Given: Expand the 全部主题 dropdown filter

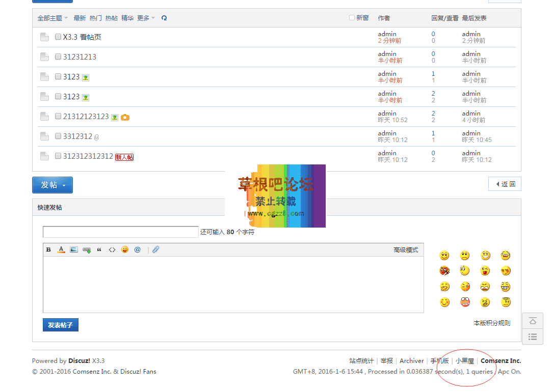Looking at the screenshot, I should tap(52, 18).
